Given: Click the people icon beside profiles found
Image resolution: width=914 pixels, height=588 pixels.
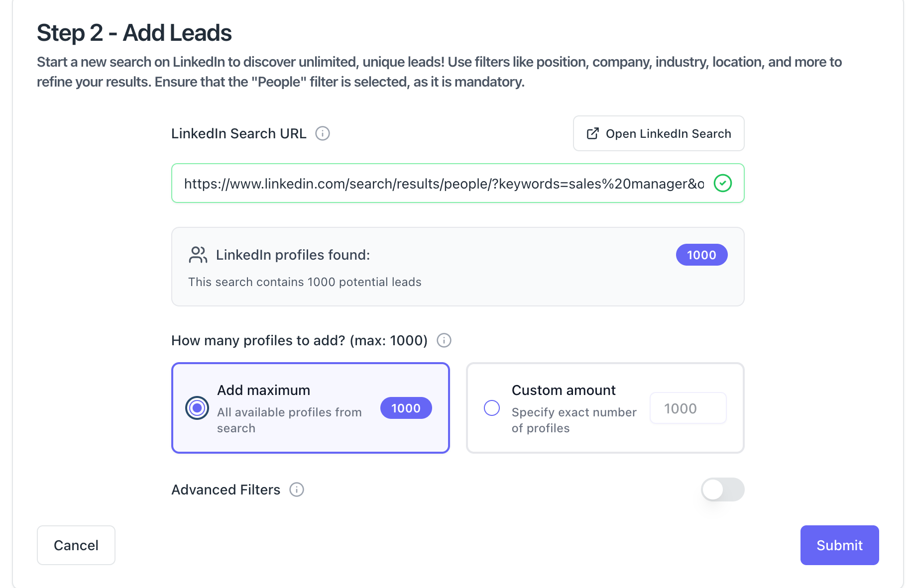Looking at the screenshot, I should tap(198, 255).
